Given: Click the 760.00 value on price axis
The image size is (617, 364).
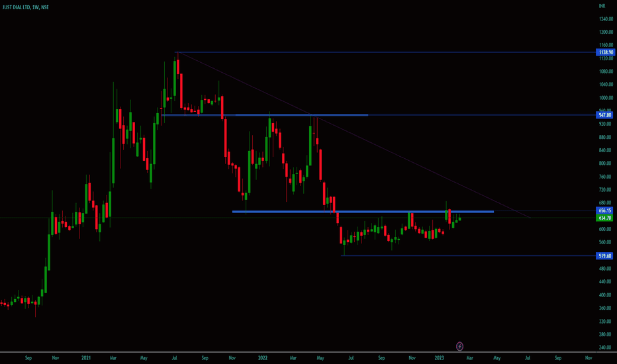Looking at the screenshot, I should [x=606, y=176].
